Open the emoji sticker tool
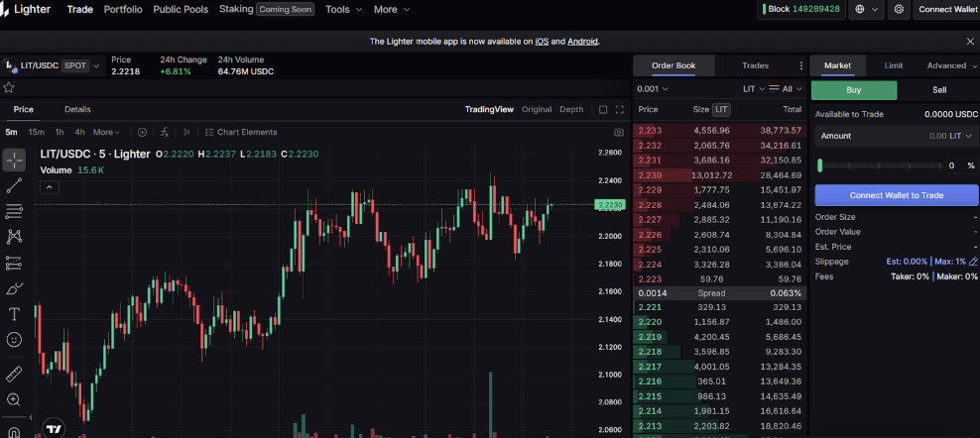This screenshot has width=980, height=438. click(14, 340)
